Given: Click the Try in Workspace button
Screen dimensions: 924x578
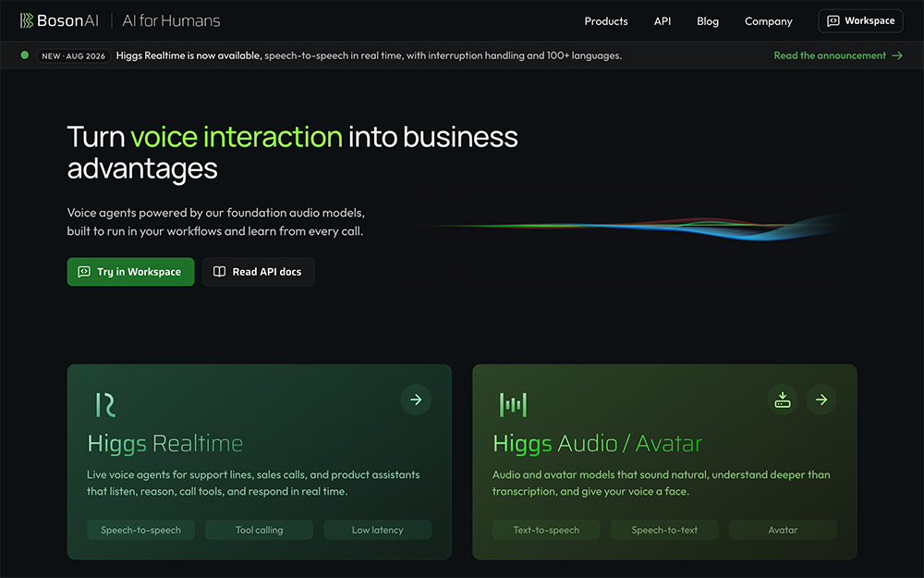Looking at the screenshot, I should coord(130,272).
